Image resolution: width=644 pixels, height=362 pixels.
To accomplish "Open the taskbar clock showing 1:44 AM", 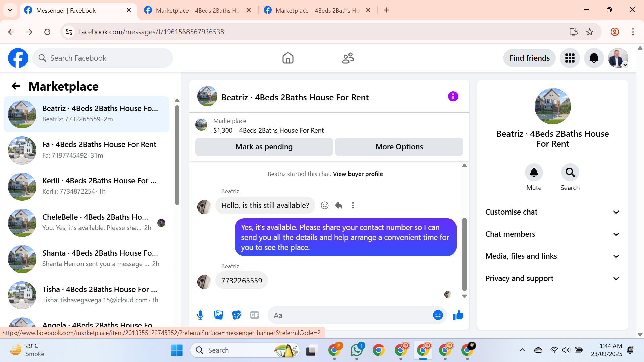I will coord(606,350).
